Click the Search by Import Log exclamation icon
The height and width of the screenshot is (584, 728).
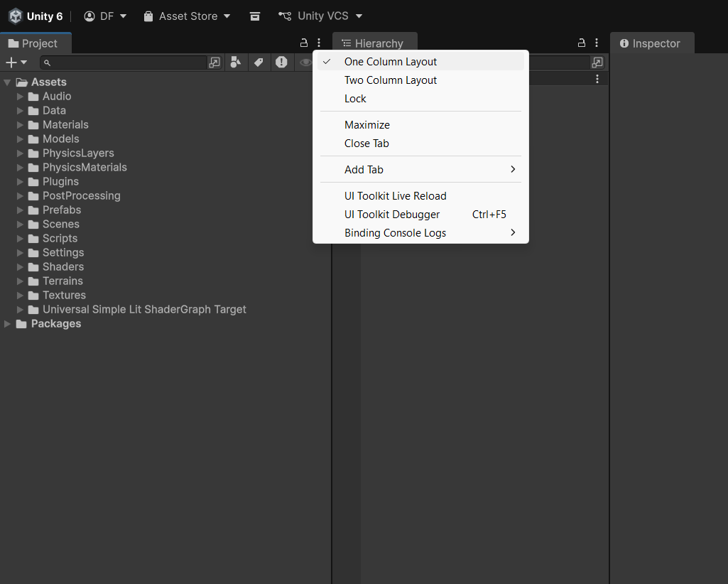281,63
